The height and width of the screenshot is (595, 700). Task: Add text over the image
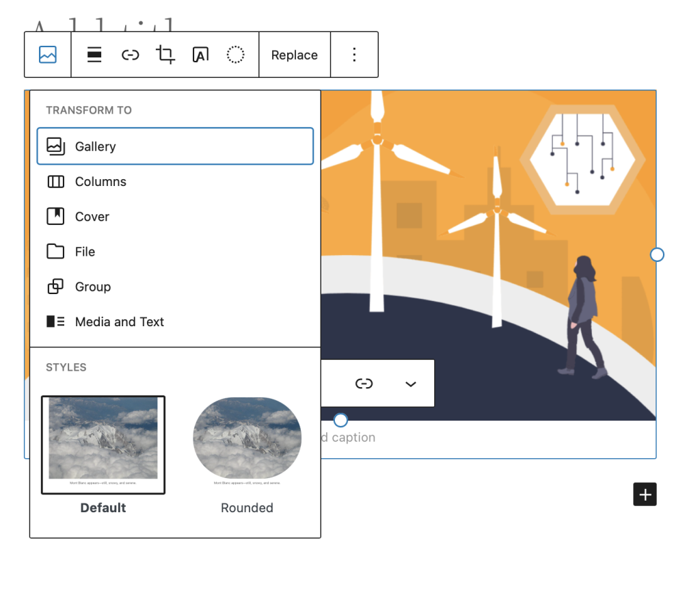coord(200,54)
